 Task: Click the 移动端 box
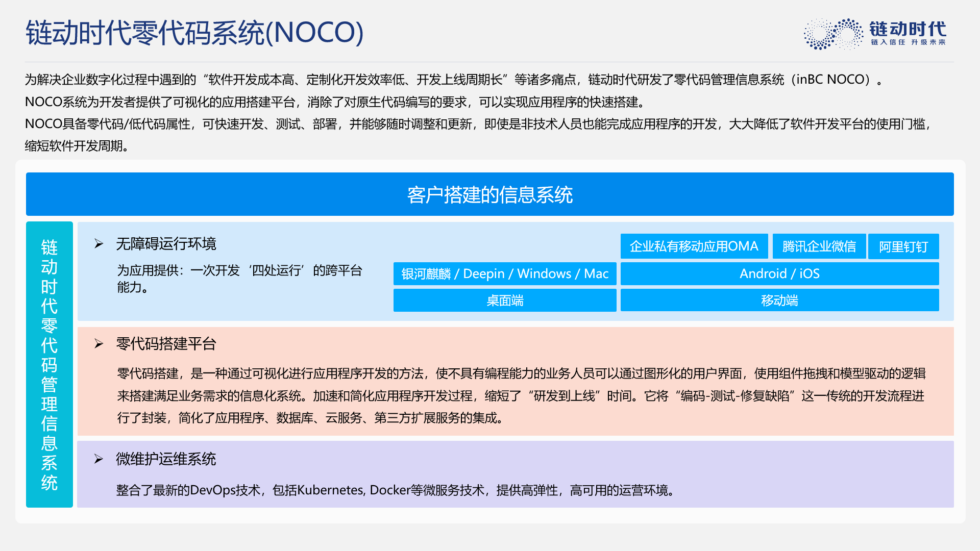pyautogui.click(x=779, y=300)
